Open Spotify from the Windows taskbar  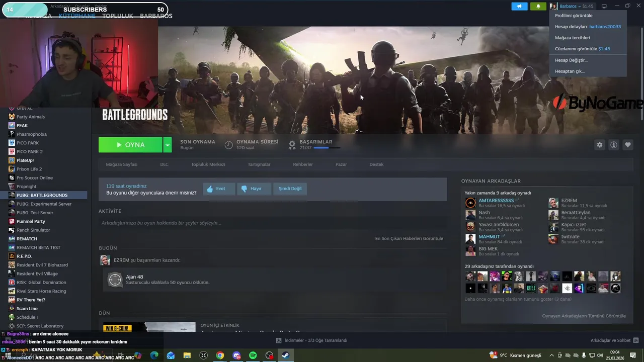pyautogui.click(x=253, y=355)
